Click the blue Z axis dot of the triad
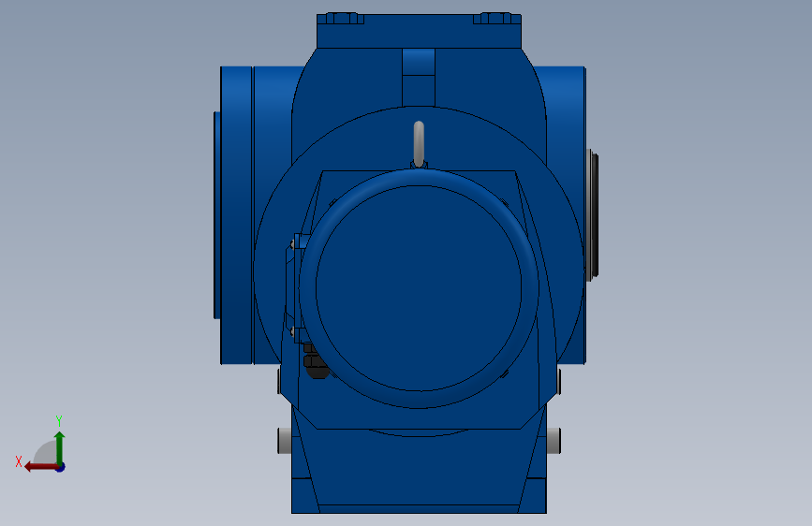The height and width of the screenshot is (526, 812). pyautogui.click(x=61, y=467)
